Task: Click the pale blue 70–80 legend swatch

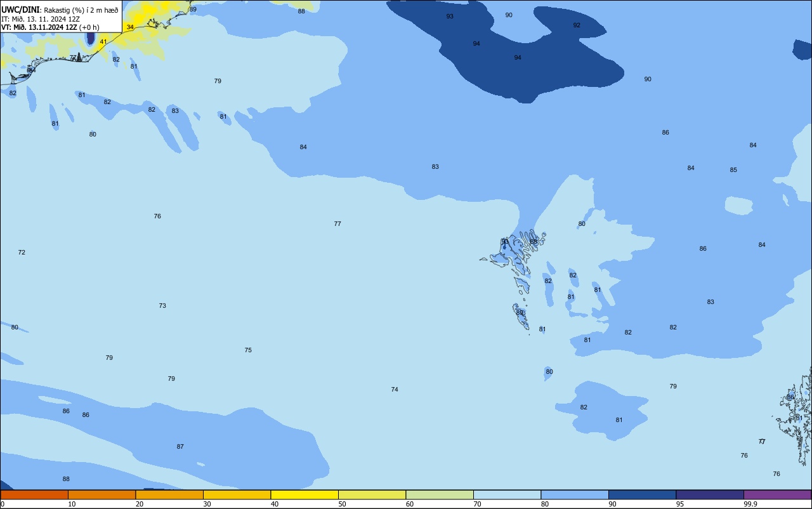Action: pos(507,494)
